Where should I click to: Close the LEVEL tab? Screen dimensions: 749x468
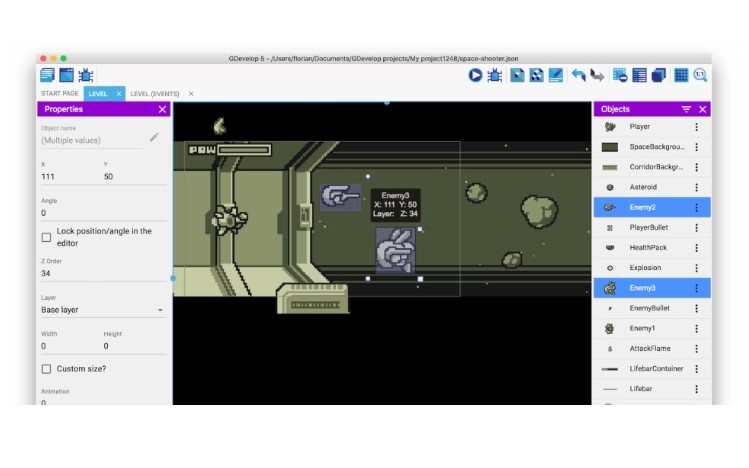pos(118,94)
